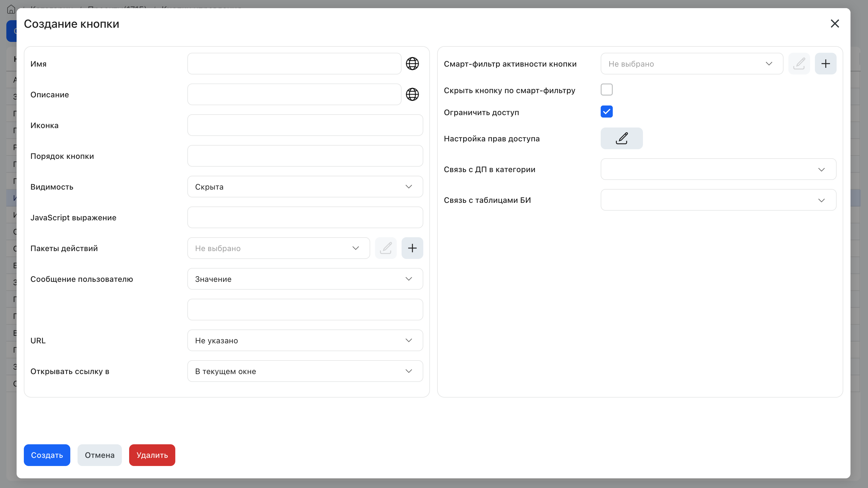Open the Видимость dropdown
The image size is (868, 488).
305,187
